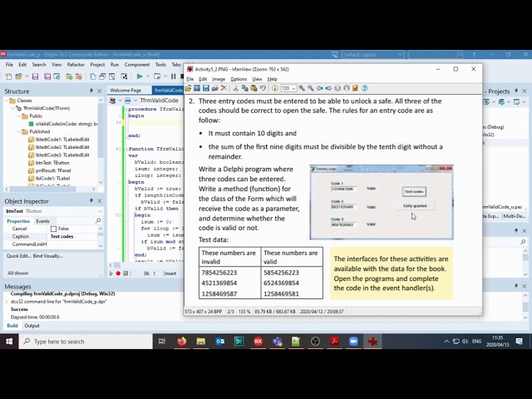The width and height of the screenshot is (532, 399).
Task: Open the Image menu in IrfanView
Action: coord(219,79)
